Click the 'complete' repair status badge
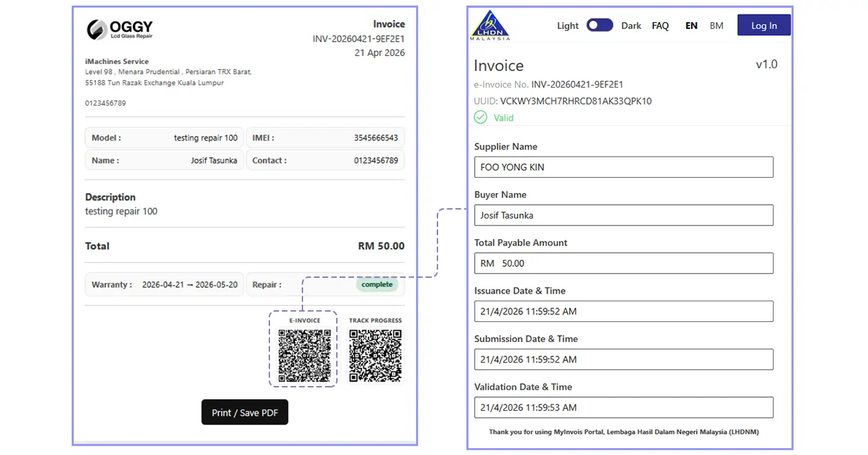The image size is (868, 455). tap(377, 284)
